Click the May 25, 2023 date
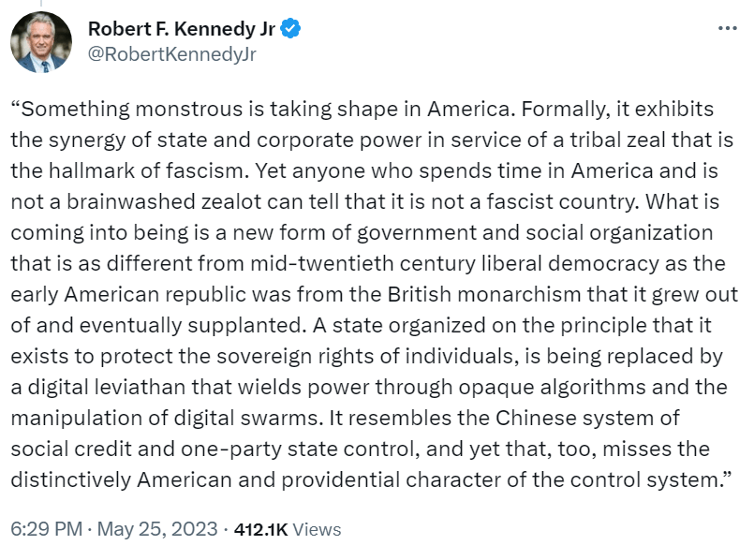Screen dimensions: 754x560 click(157, 529)
